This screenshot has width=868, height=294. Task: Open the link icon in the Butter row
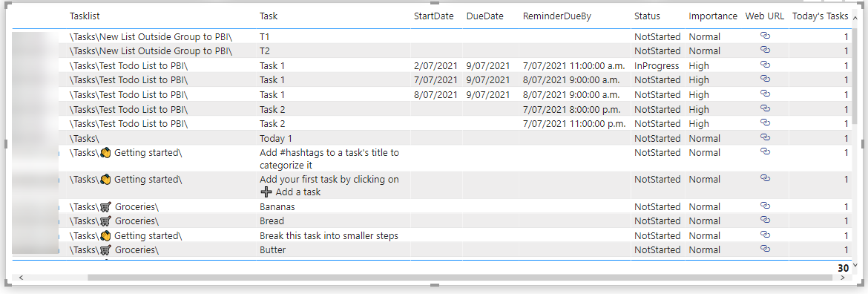tap(766, 249)
